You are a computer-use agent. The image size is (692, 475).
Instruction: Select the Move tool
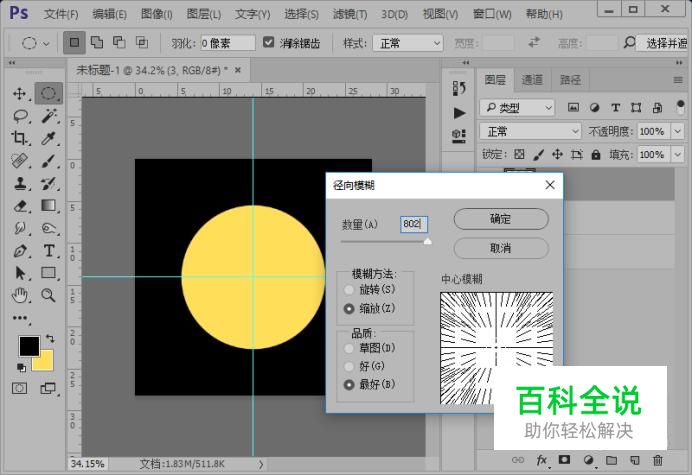(19, 93)
